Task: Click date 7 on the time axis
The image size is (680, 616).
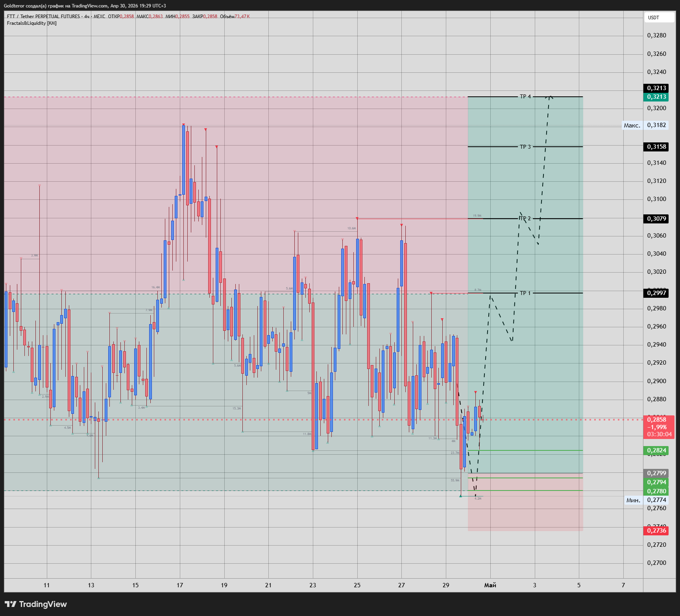Action: pos(623,585)
